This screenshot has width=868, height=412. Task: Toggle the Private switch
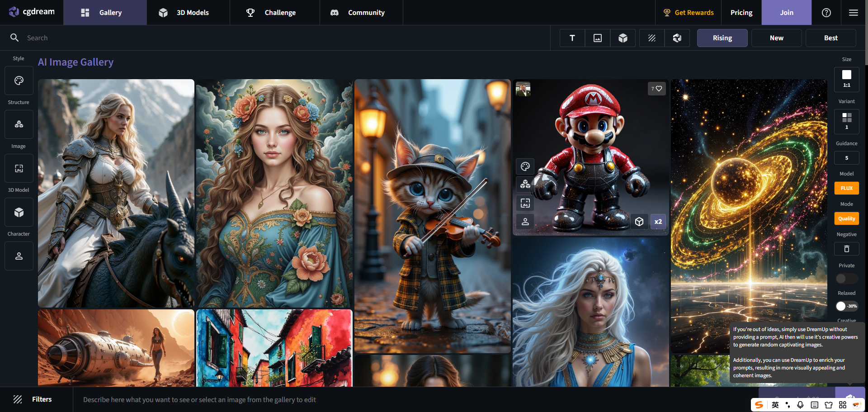click(x=846, y=279)
